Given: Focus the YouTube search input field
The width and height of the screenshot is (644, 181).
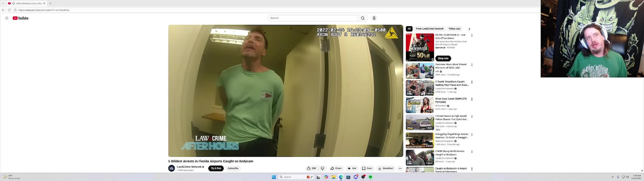Looking at the screenshot, I should [312, 18].
